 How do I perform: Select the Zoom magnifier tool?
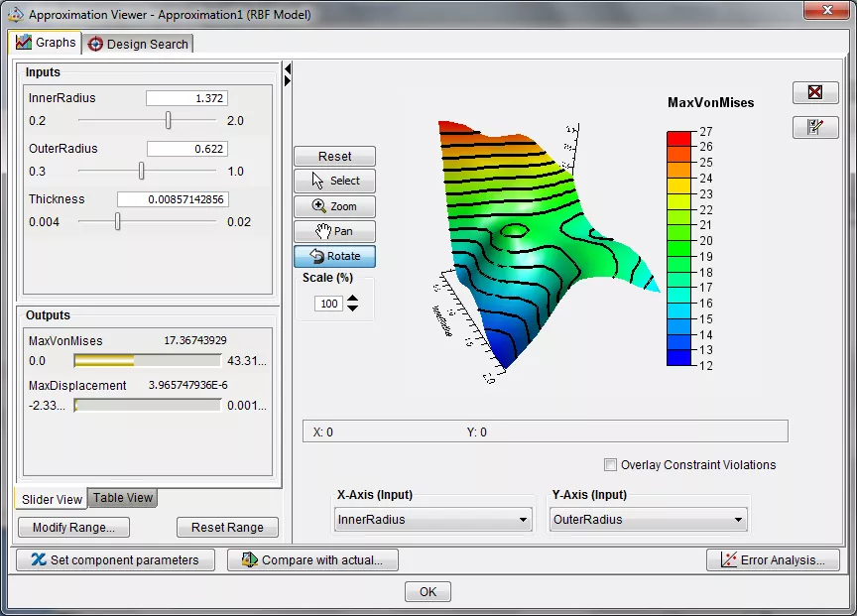tap(334, 206)
